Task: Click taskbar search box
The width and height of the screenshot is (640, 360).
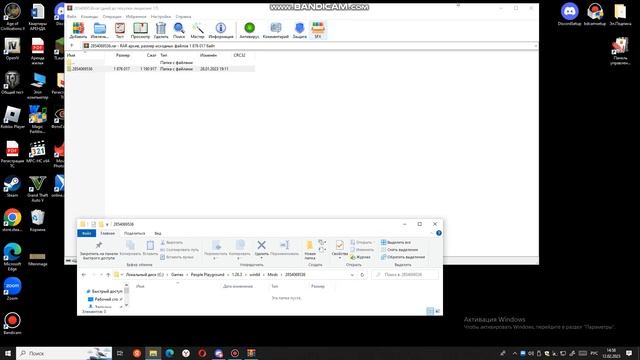Action: click(x=64, y=353)
